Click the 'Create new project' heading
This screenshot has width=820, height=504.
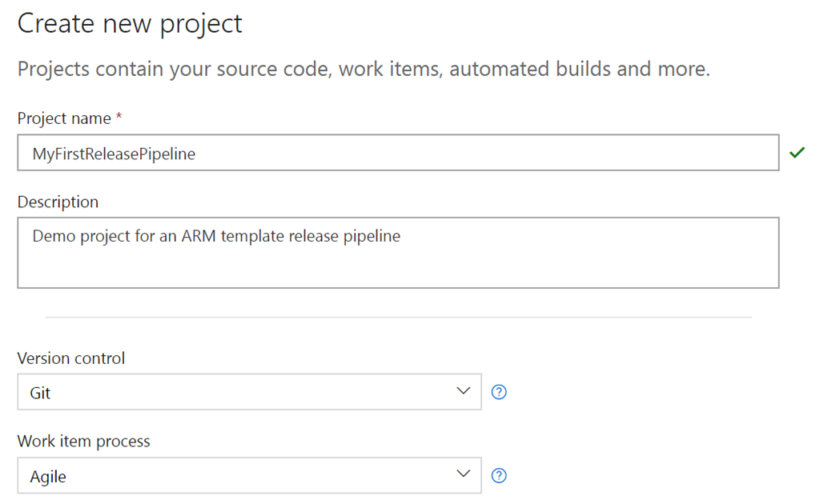[130, 23]
